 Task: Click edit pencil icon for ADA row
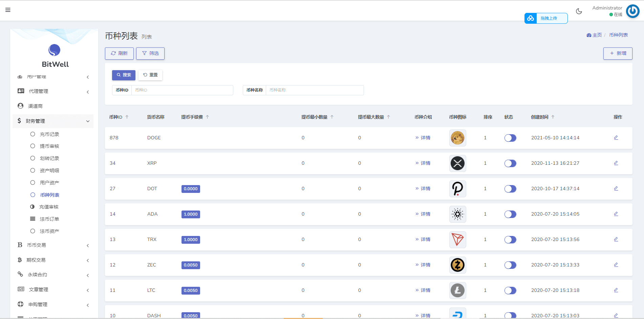(x=616, y=214)
